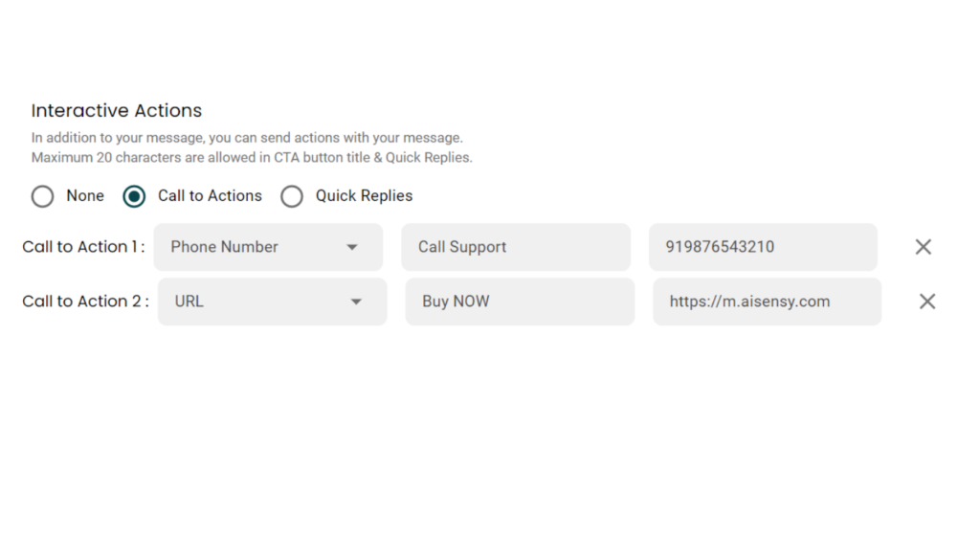Delete the Call to Action 2 row

coord(926,302)
